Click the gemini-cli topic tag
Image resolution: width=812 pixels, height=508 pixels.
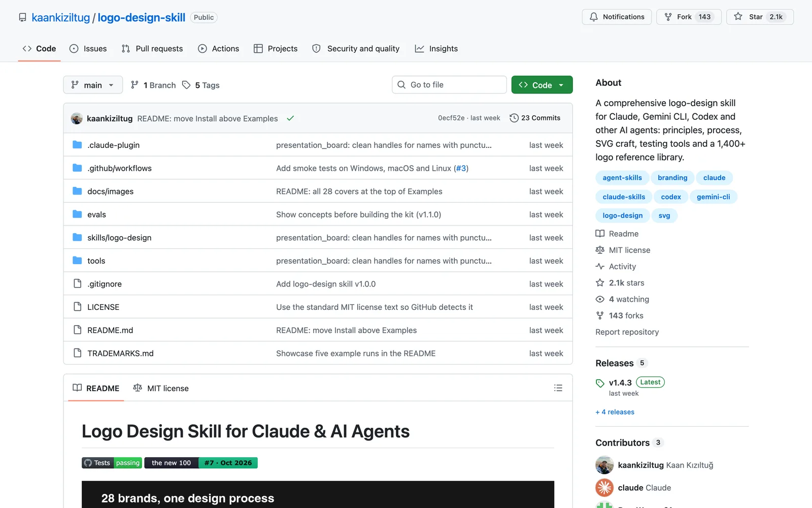[x=713, y=197]
